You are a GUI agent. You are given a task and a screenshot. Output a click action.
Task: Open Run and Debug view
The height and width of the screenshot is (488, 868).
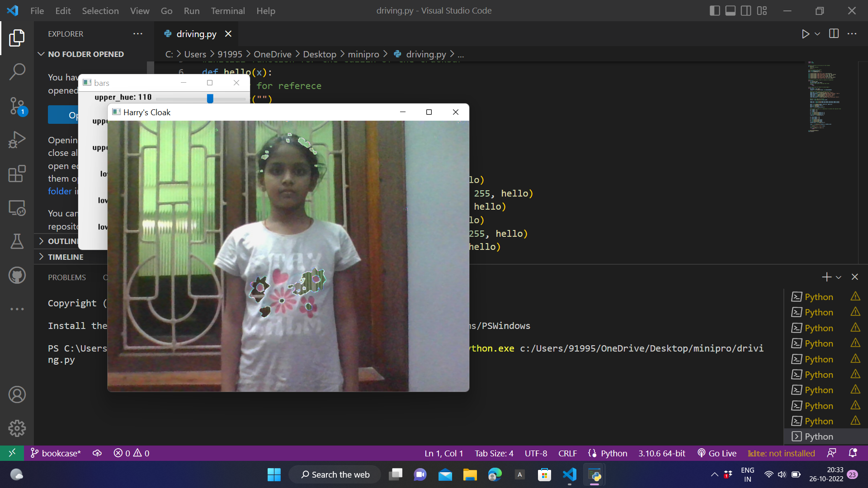(x=17, y=140)
